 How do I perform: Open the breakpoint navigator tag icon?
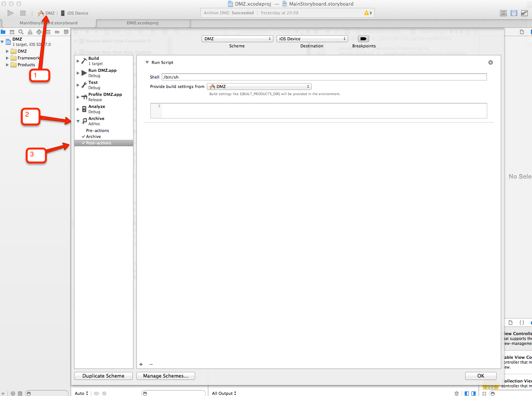click(57, 32)
